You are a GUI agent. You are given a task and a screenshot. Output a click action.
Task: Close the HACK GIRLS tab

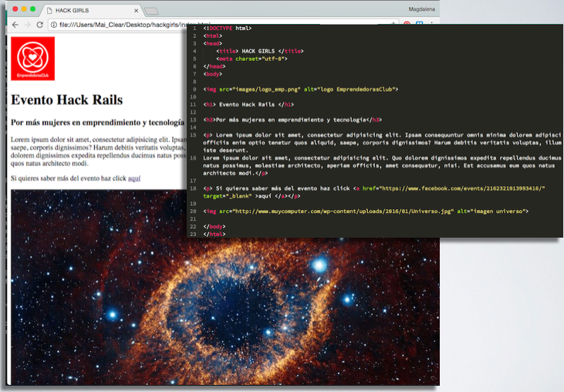(136, 11)
